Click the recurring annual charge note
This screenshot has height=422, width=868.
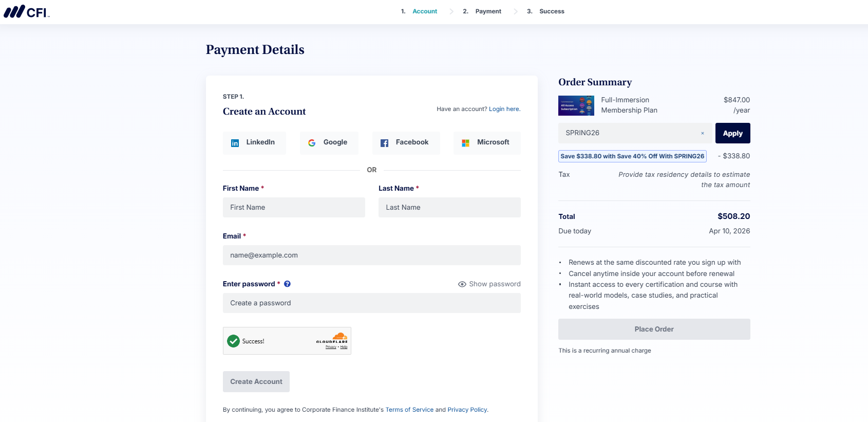point(605,351)
